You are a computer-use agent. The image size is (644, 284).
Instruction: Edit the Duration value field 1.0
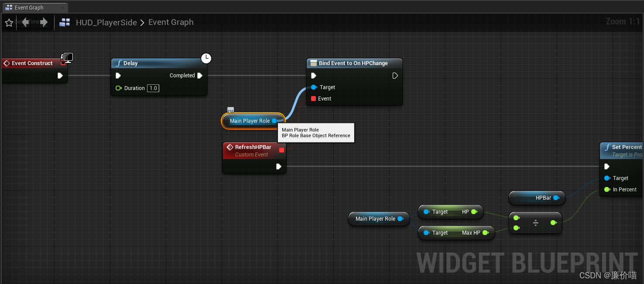(x=153, y=88)
